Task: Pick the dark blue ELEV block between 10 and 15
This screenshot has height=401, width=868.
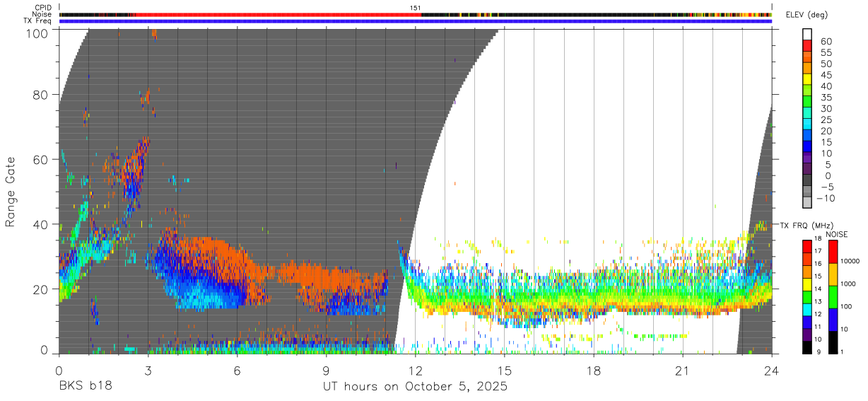Action: click(807, 147)
